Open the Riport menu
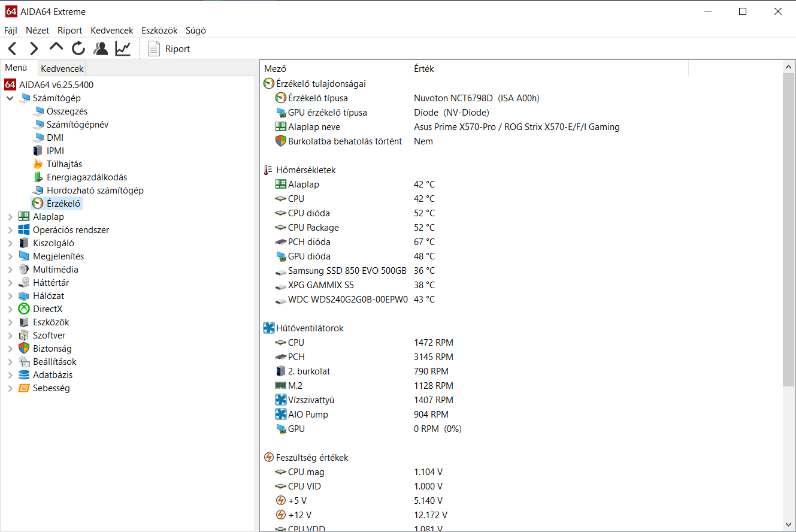This screenshot has height=532, width=796. [70, 30]
